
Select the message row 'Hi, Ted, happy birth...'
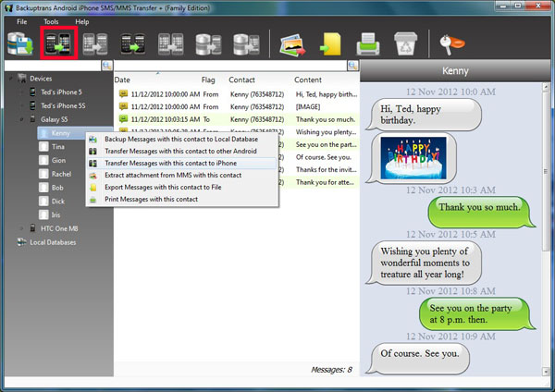pos(237,94)
